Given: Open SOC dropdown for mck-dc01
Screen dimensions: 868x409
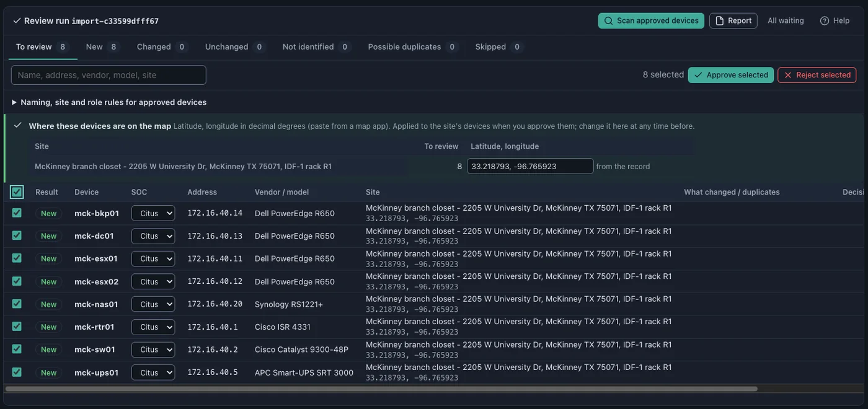Looking at the screenshot, I should tap(153, 236).
